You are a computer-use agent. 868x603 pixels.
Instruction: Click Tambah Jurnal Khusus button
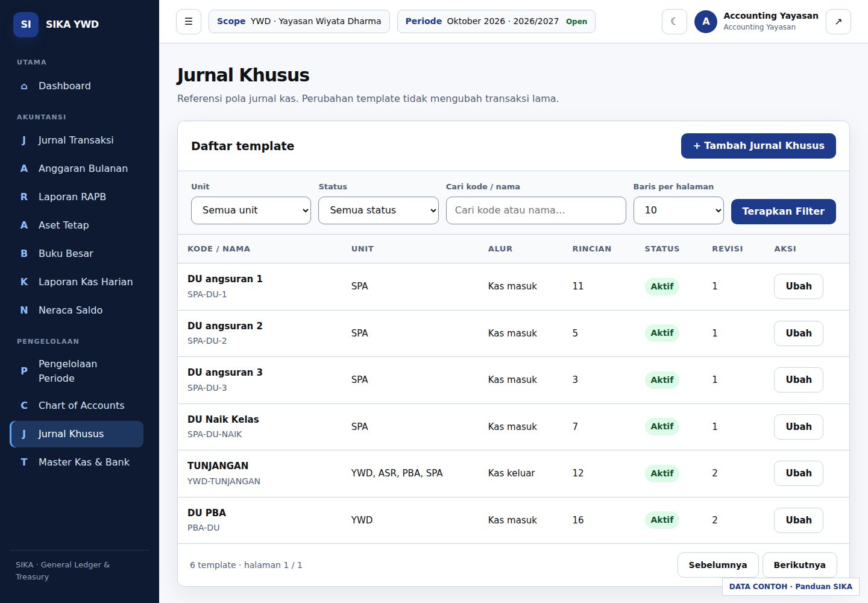coord(758,146)
